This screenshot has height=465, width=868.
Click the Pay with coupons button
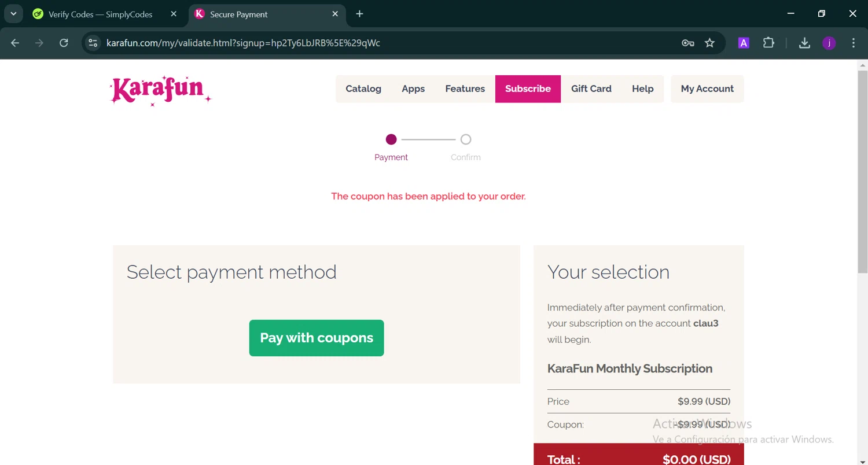(317, 338)
